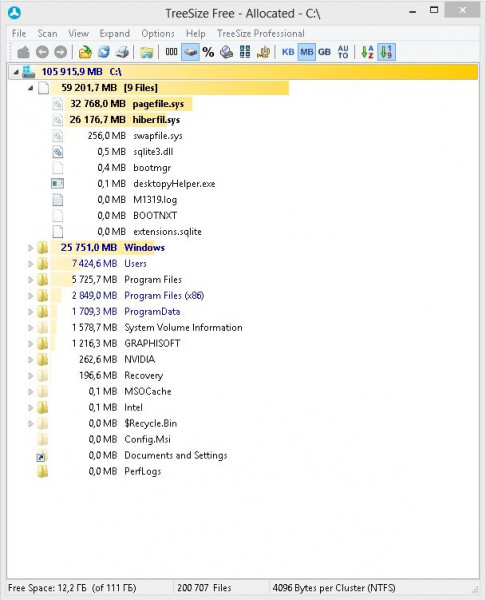Click the Intel folder icon
The height and width of the screenshot is (600, 486).
43,408
